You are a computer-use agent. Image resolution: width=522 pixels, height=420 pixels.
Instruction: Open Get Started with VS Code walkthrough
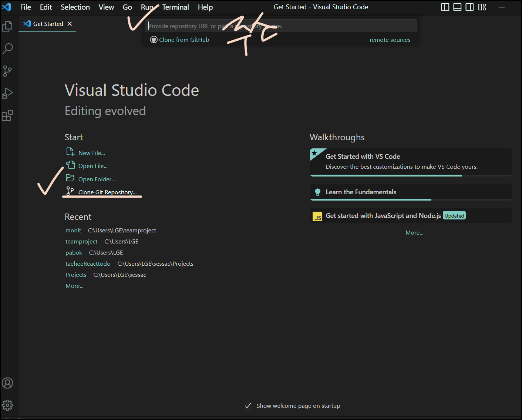[x=411, y=162]
